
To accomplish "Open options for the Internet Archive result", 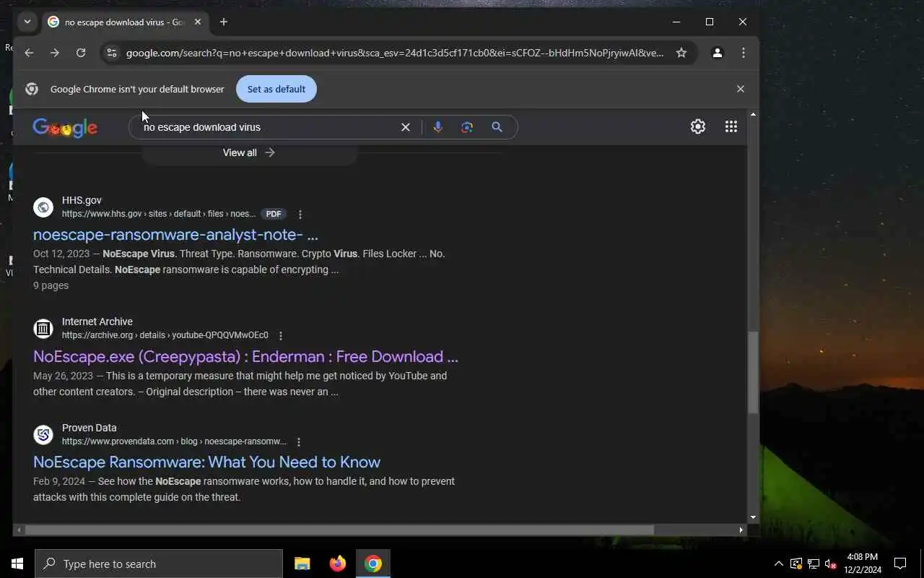I will tap(281, 336).
